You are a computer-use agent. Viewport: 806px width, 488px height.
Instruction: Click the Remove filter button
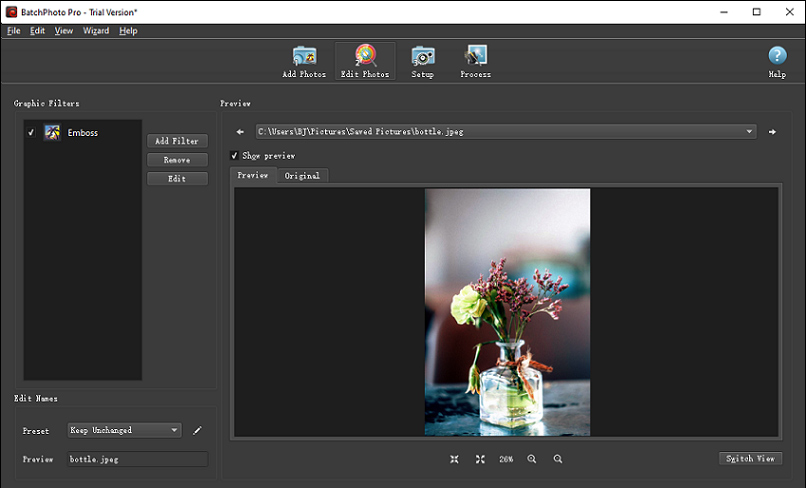(x=177, y=160)
